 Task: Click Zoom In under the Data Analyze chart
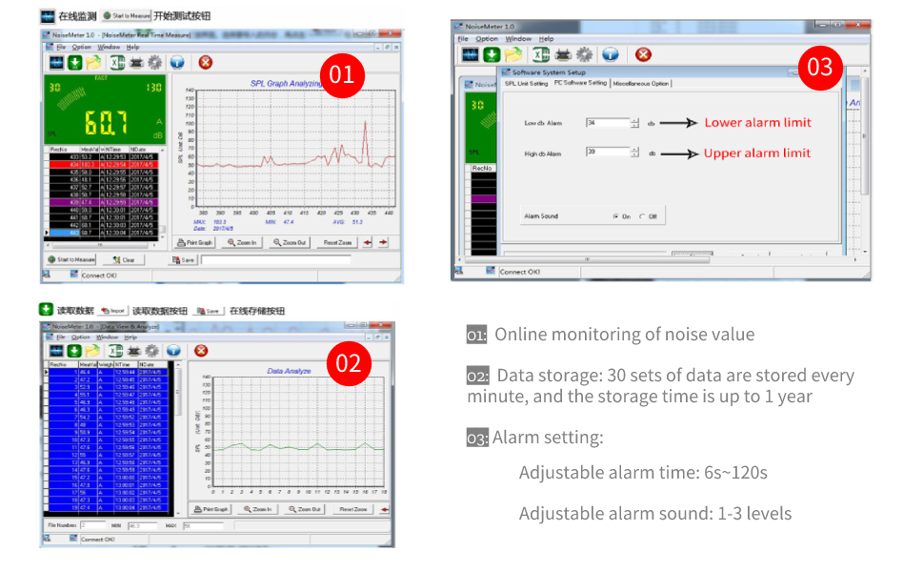click(257, 509)
